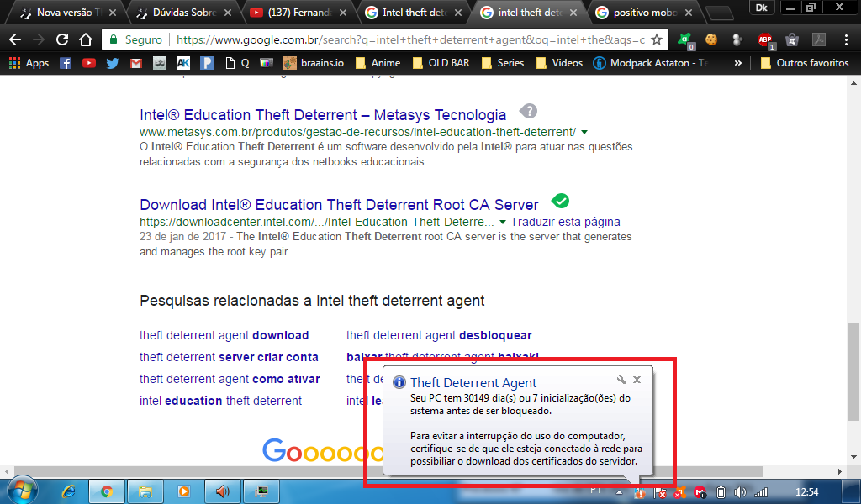Viewport: 861px width, 504px height.
Task: Open the Download Root CA Server result
Action: [x=339, y=205]
